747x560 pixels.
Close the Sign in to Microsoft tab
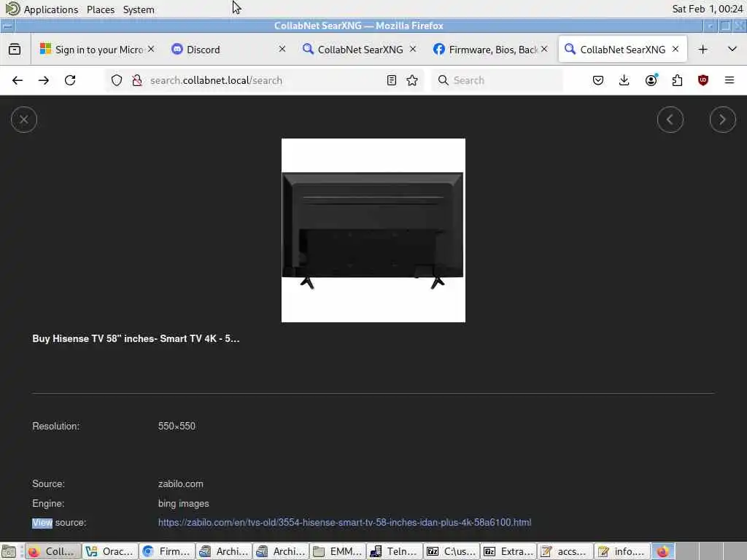point(151,49)
